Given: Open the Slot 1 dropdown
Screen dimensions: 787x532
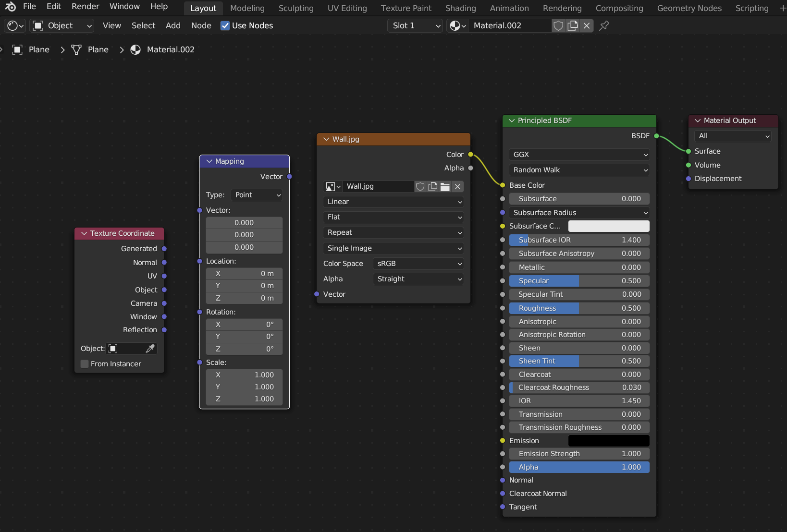Looking at the screenshot, I should [x=415, y=25].
